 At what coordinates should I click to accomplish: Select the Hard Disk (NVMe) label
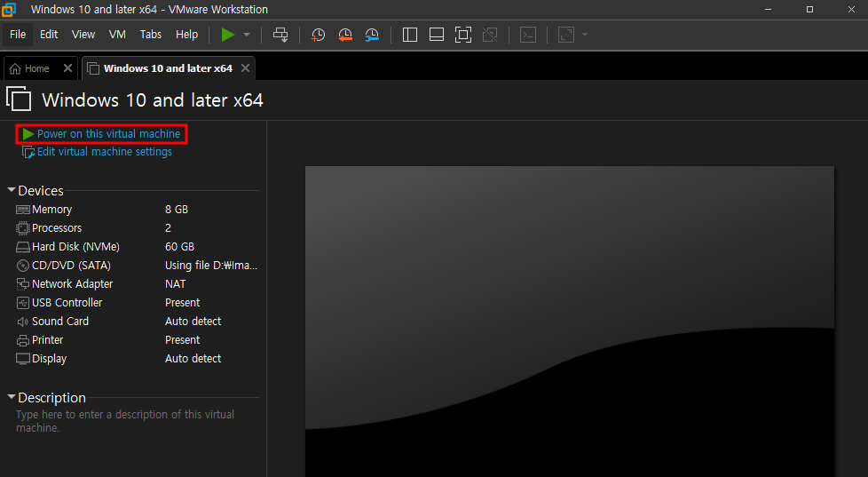(75, 247)
